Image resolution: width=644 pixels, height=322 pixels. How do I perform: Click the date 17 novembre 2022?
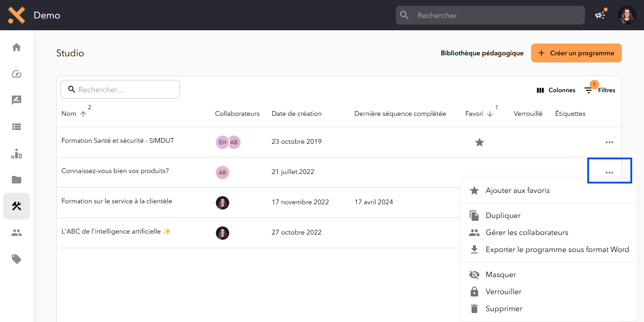click(301, 202)
